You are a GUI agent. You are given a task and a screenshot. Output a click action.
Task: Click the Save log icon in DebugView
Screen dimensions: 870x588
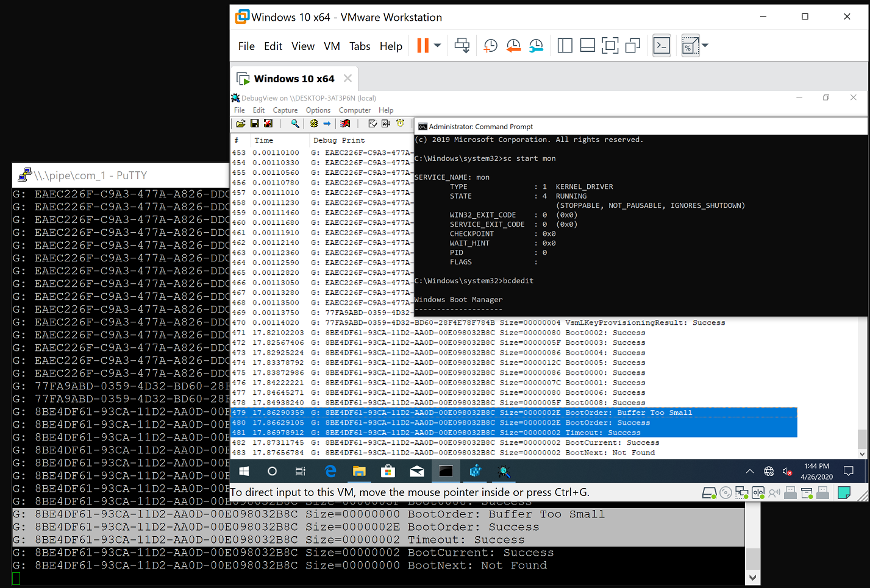pos(255,124)
